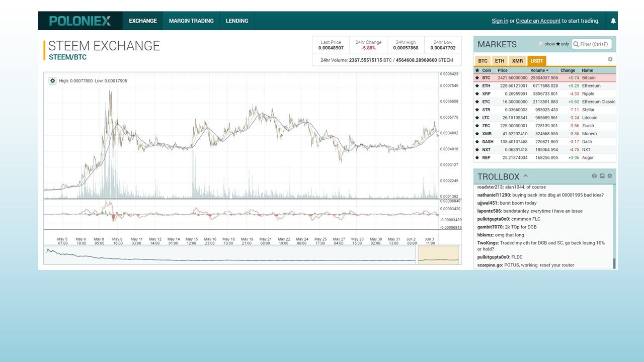
Task: Toggle favorite star for the XRP row
Action: click(x=477, y=94)
